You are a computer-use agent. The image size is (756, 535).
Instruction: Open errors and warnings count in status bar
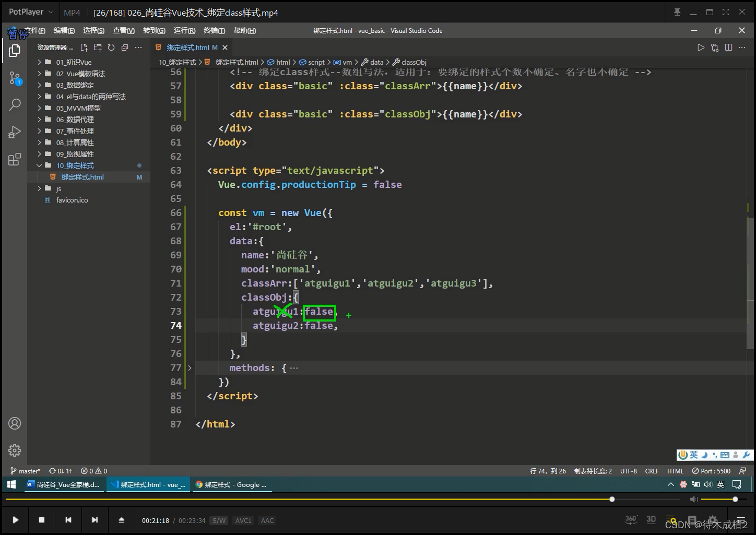[x=94, y=471]
